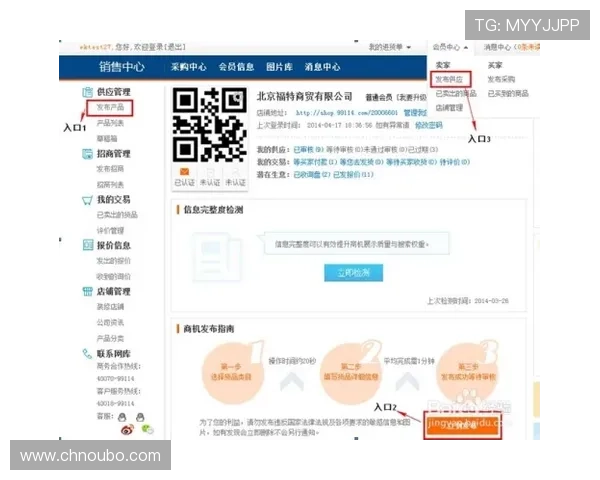Select 发布采购 under 买家
Viewport: 600px width, 480px height.
click(x=501, y=79)
